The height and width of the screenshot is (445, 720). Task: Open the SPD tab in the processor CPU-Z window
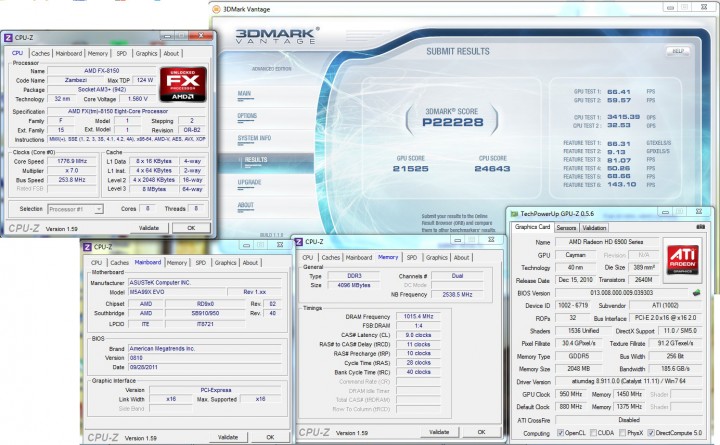click(121, 53)
